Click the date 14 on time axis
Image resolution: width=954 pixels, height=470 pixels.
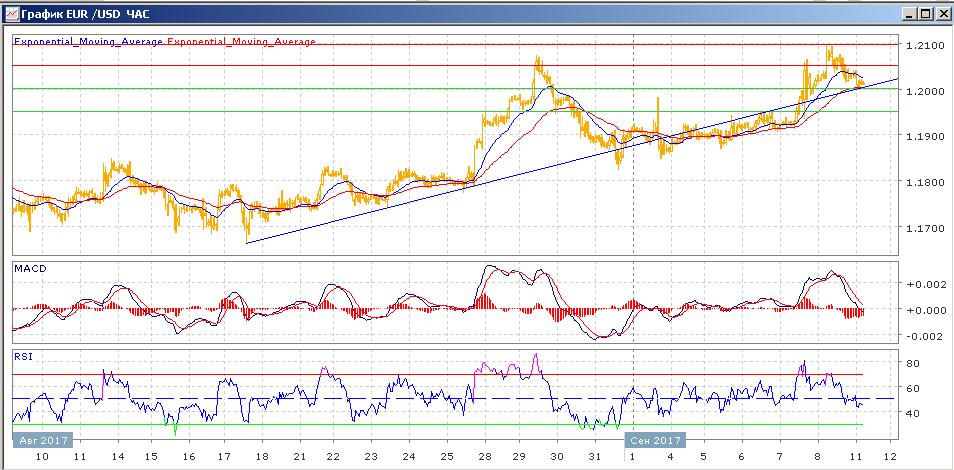[x=118, y=457]
